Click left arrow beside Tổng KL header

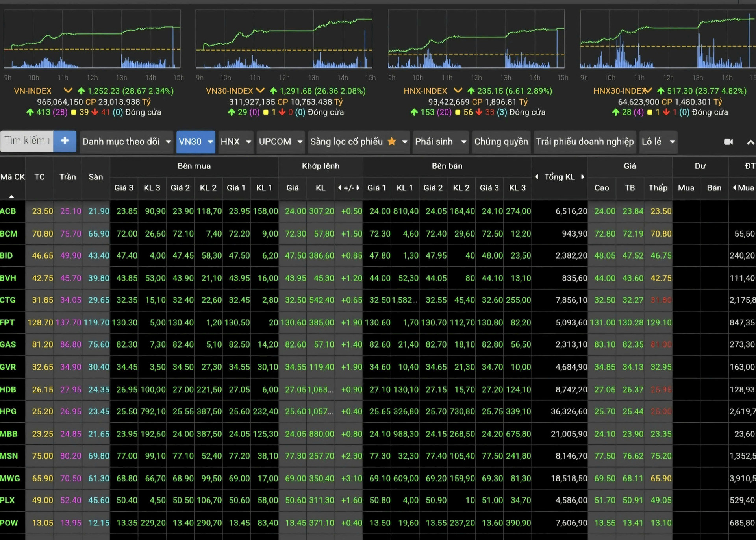[536, 177]
